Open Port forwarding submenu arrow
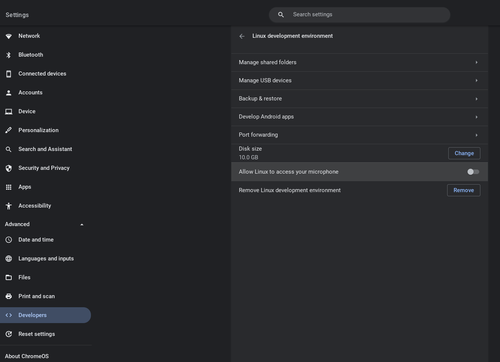500x362 pixels. [x=476, y=135]
